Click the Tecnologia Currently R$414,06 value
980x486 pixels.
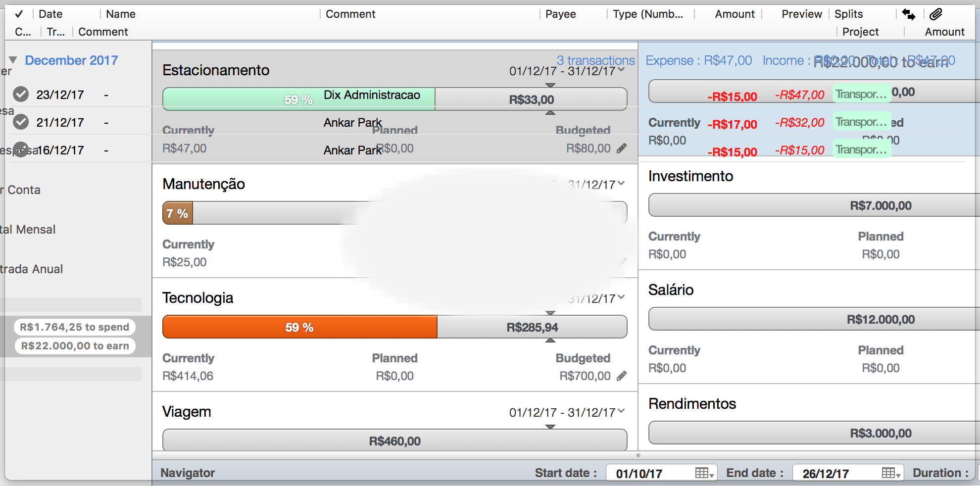[188, 376]
